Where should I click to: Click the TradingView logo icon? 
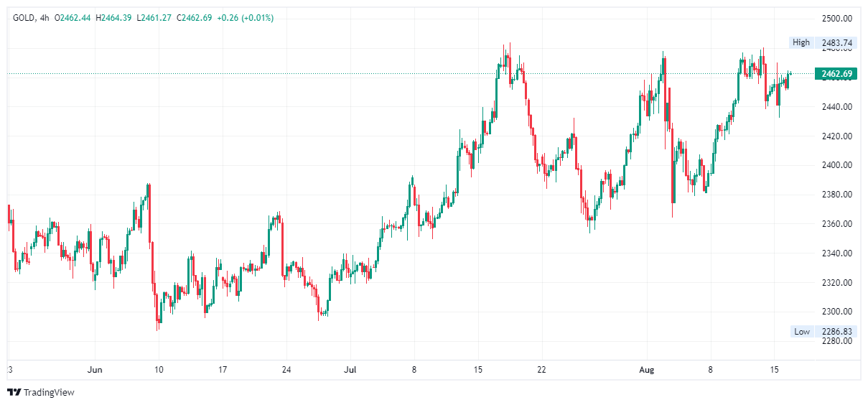point(14,392)
